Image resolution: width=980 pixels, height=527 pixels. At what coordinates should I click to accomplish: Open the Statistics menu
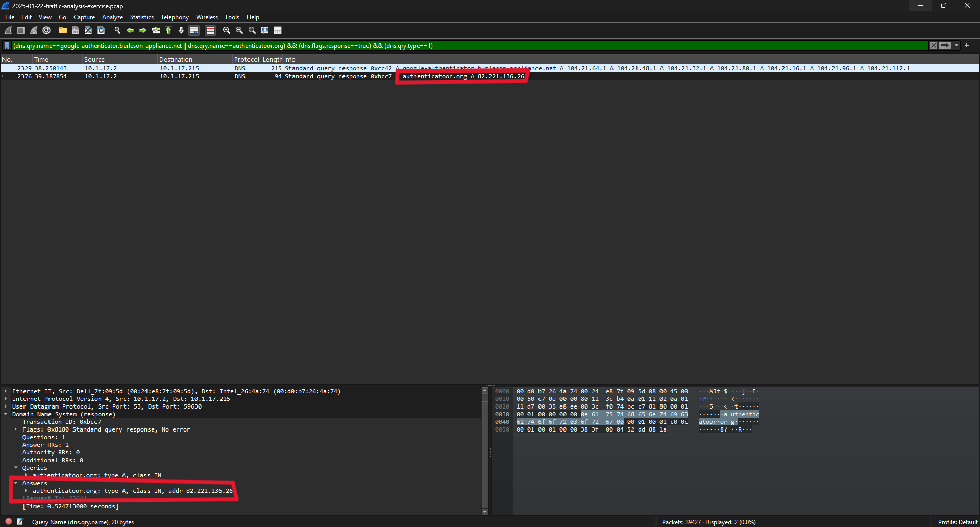click(141, 17)
